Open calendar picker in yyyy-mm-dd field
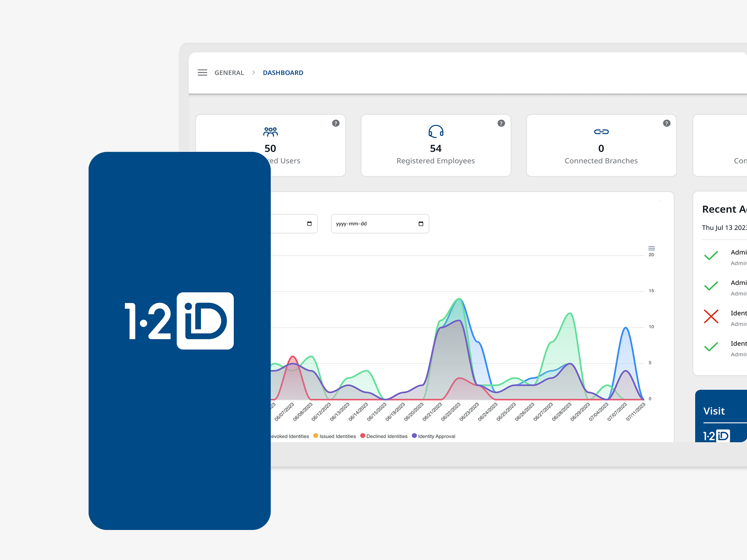The height and width of the screenshot is (560, 747). tap(421, 224)
